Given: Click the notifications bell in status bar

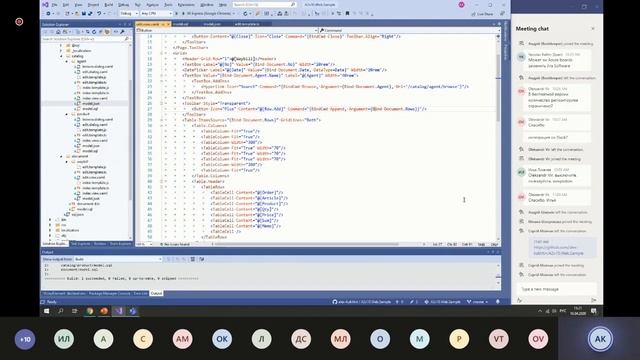Looking at the screenshot, I should pos(498,302).
